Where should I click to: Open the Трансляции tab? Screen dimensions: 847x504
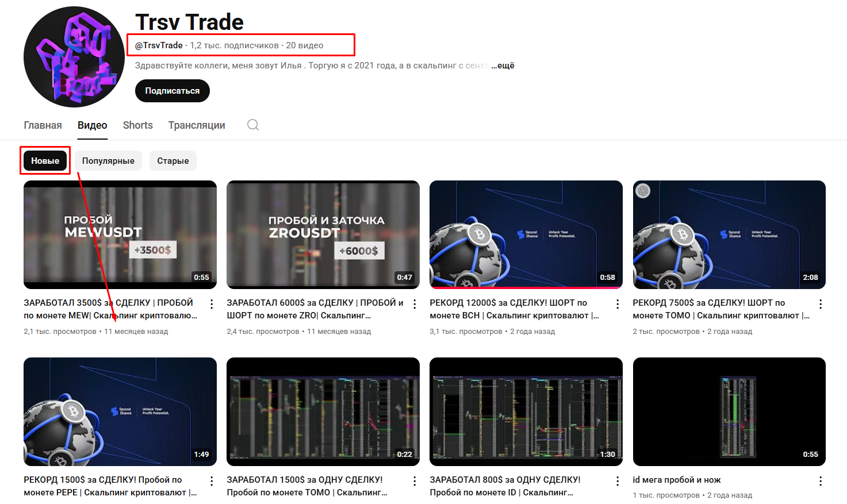[197, 125]
